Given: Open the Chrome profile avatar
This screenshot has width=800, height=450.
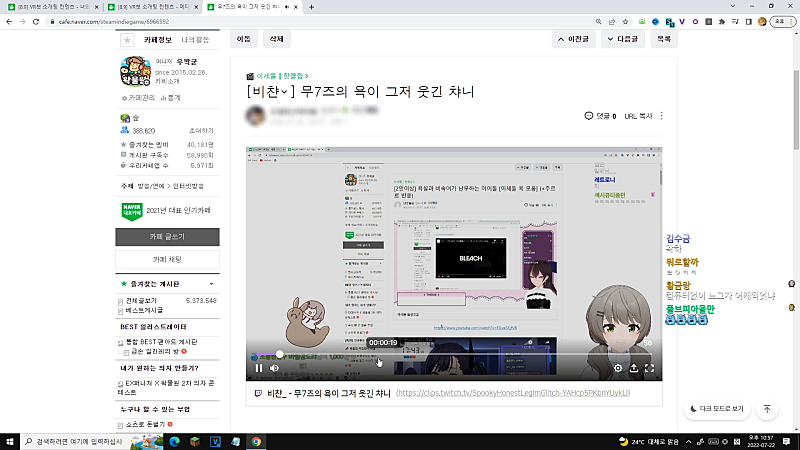Looking at the screenshot, I should 762,21.
